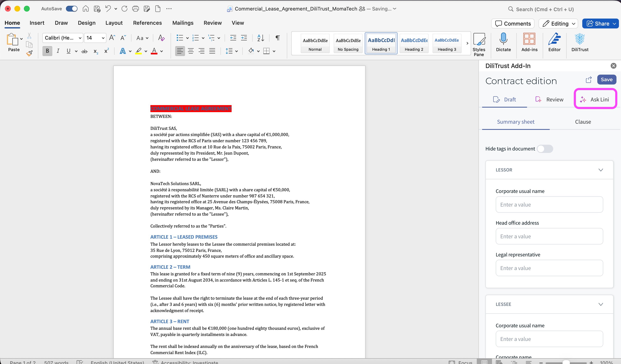The height and width of the screenshot is (364, 621).
Task: Toggle Bold formatting button
Action: coord(47,51)
